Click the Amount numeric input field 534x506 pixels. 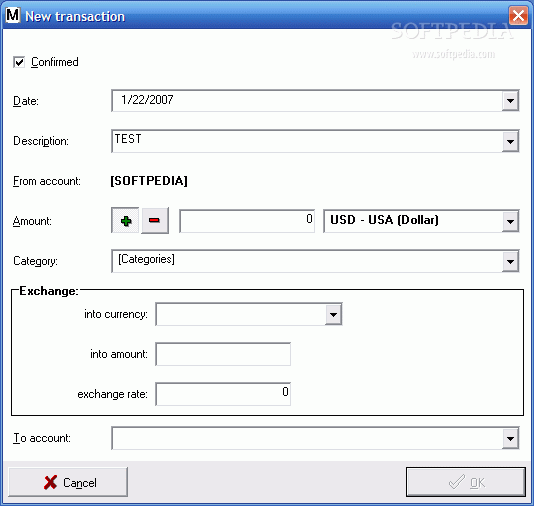pyautogui.click(x=247, y=221)
